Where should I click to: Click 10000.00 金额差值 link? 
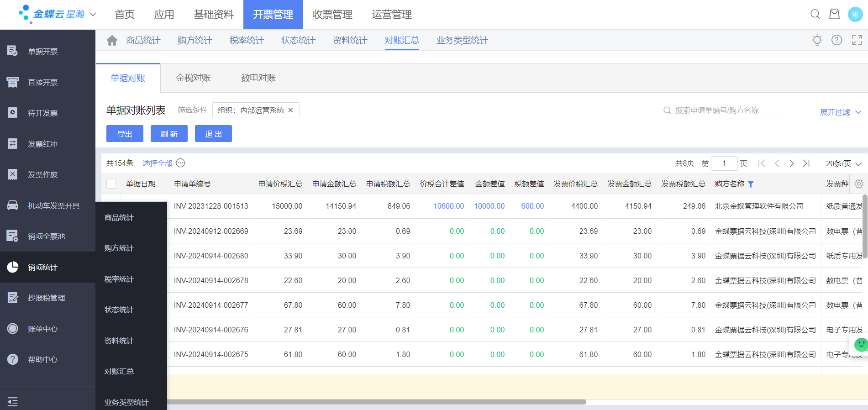pos(489,206)
